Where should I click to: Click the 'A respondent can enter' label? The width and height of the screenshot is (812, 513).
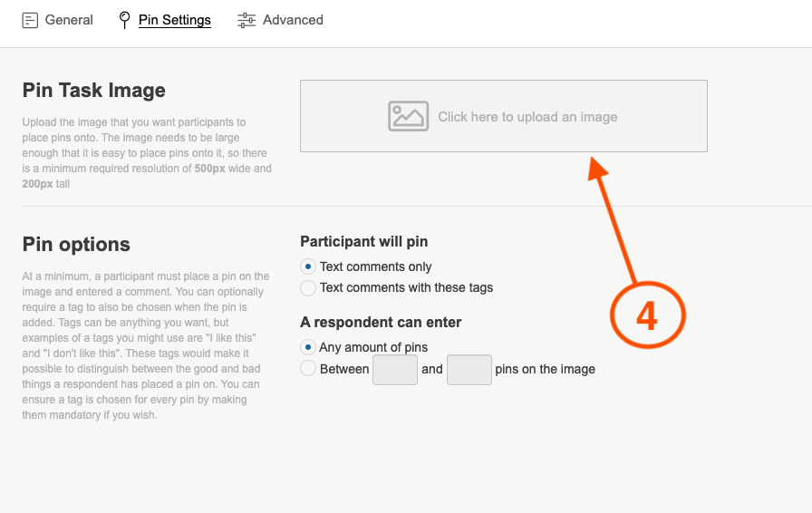(x=381, y=323)
